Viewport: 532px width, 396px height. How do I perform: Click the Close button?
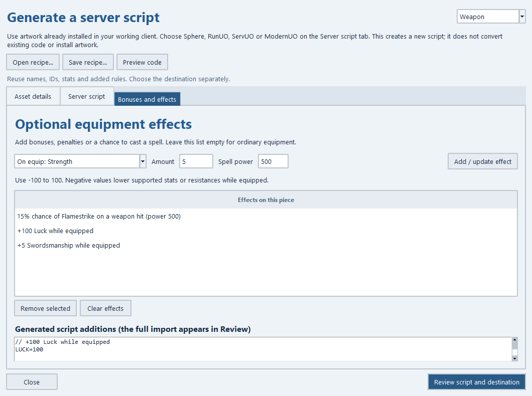tap(32, 382)
